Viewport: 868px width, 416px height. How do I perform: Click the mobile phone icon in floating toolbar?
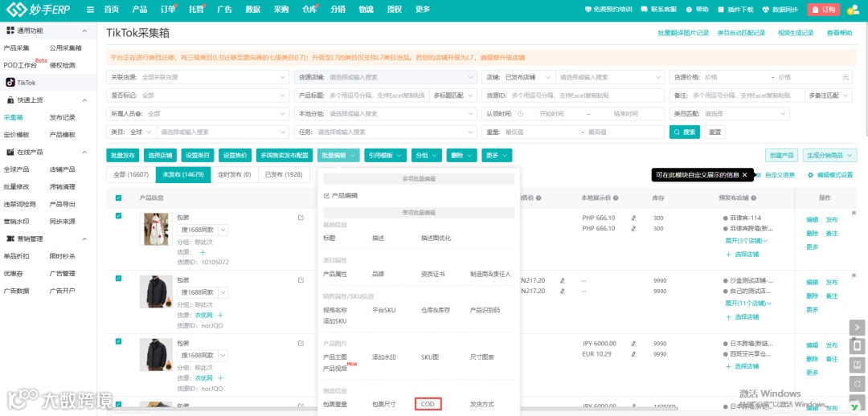click(x=857, y=346)
